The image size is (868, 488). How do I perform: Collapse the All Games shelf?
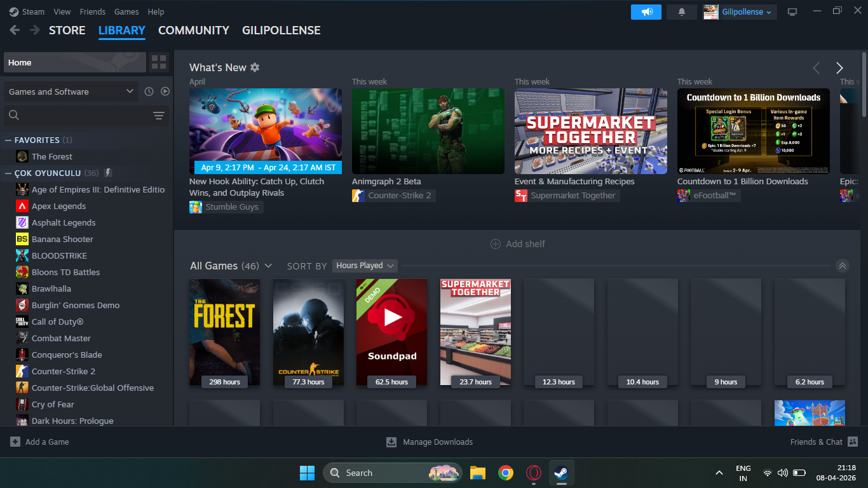842,266
